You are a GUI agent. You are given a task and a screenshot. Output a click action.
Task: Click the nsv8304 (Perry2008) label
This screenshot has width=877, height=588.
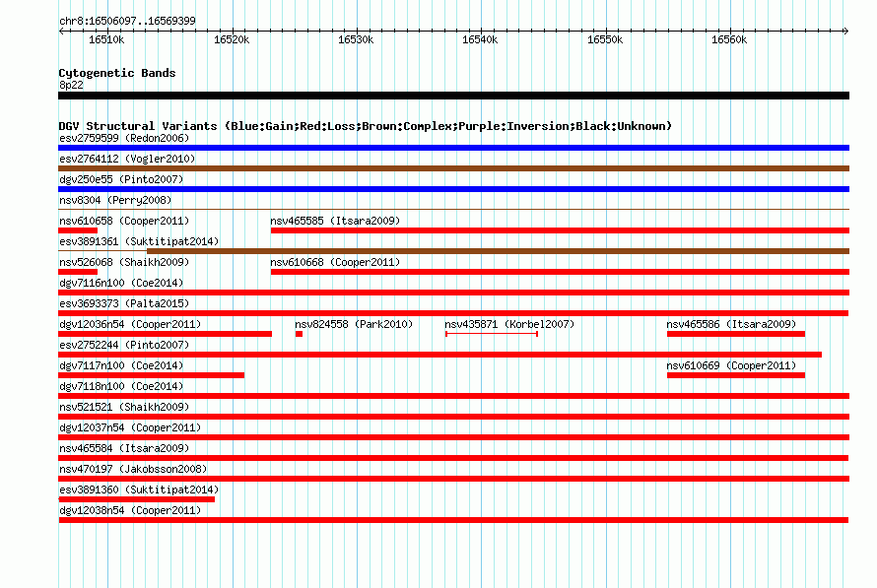pos(115,200)
